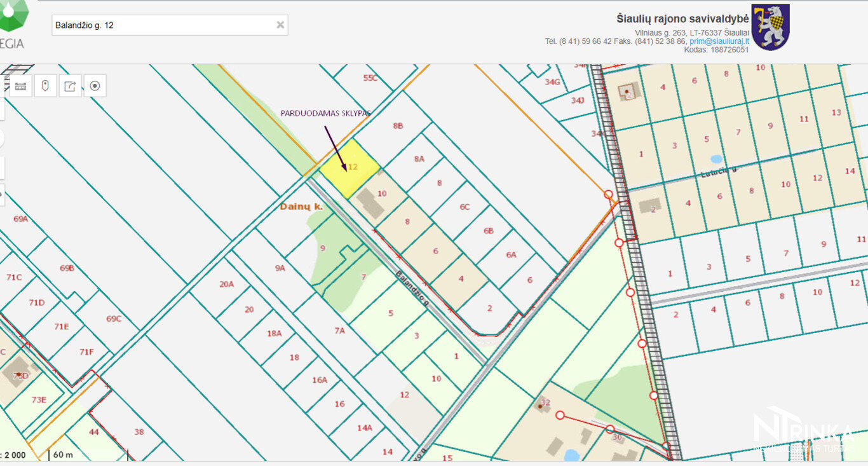Select parcel 8B on the map

[x=398, y=126]
